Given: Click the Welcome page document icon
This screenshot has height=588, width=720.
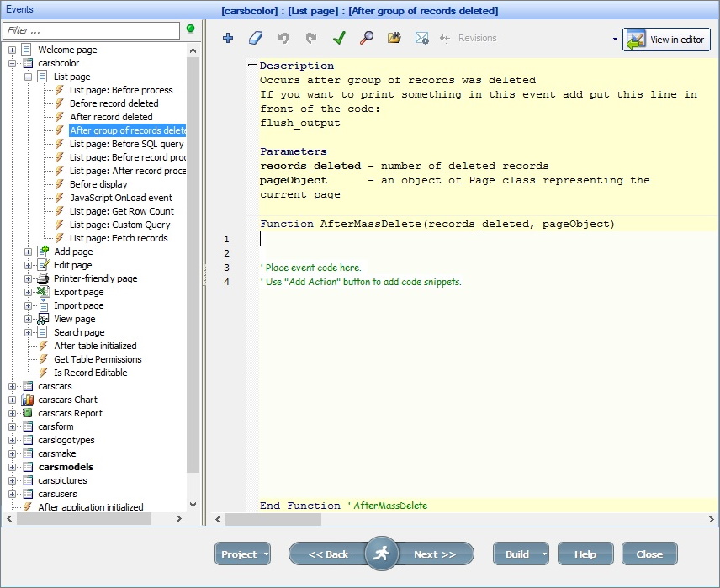Looking at the screenshot, I should coord(27,49).
